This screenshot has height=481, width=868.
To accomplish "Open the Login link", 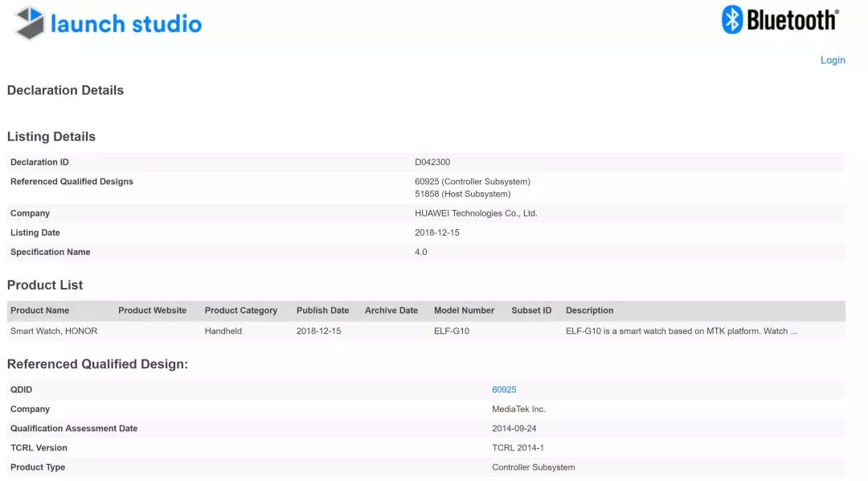I will pyautogui.click(x=833, y=60).
